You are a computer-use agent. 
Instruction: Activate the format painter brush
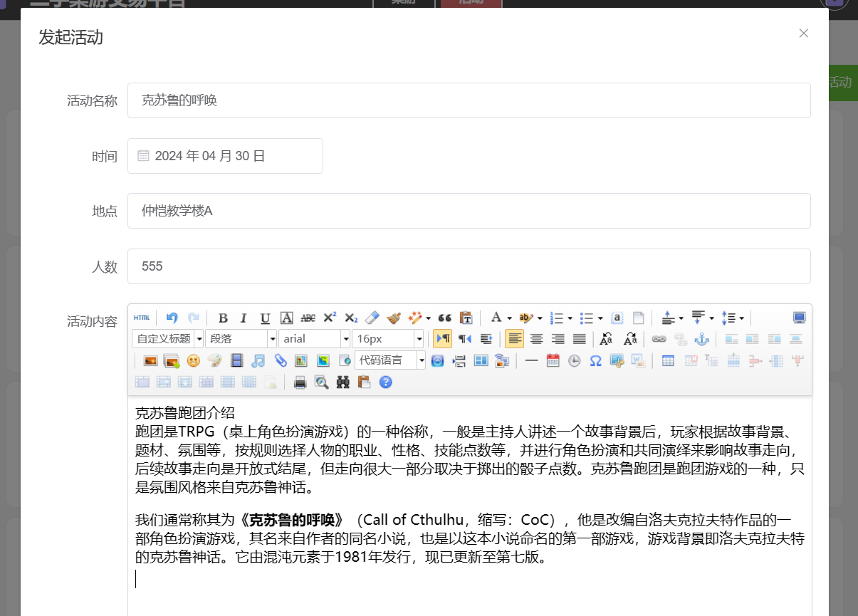click(x=394, y=318)
